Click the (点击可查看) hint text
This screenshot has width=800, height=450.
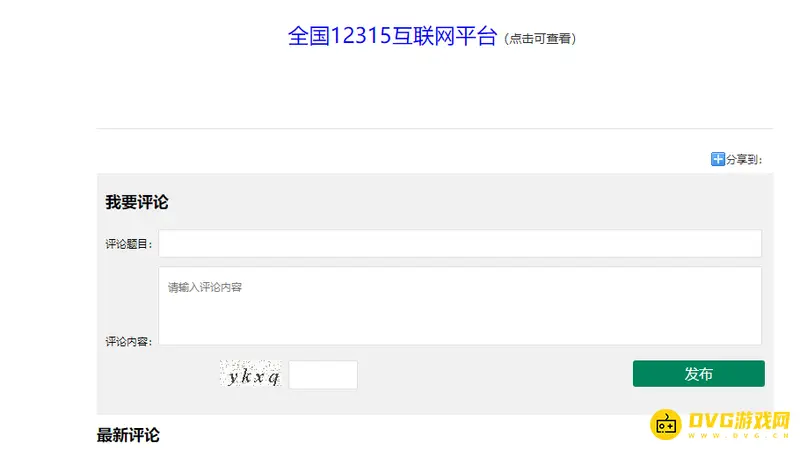tap(540, 39)
